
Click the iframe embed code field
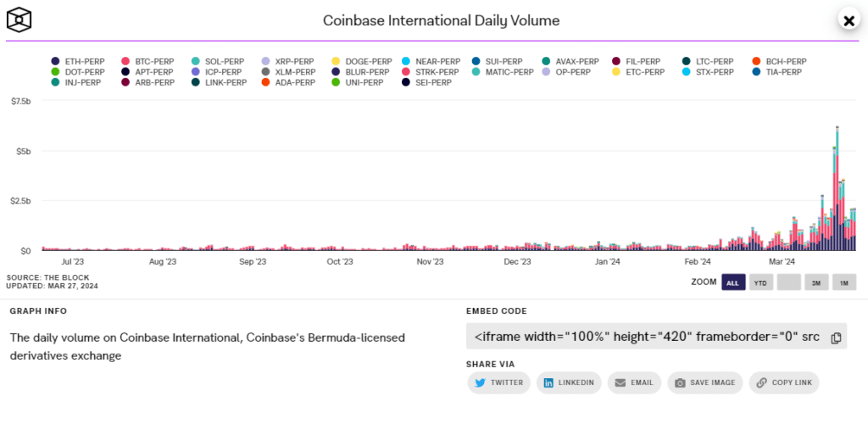pyautogui.click(x=657, y=337)
